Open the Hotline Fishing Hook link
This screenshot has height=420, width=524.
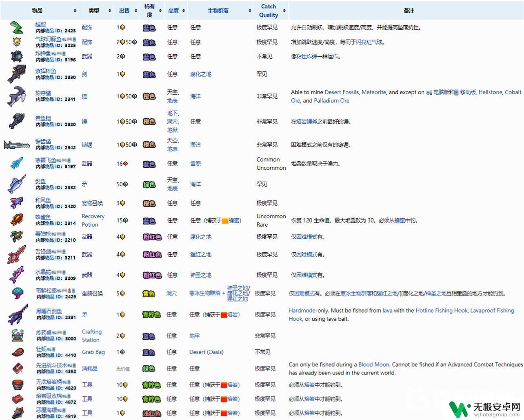[x=441, y=311]
